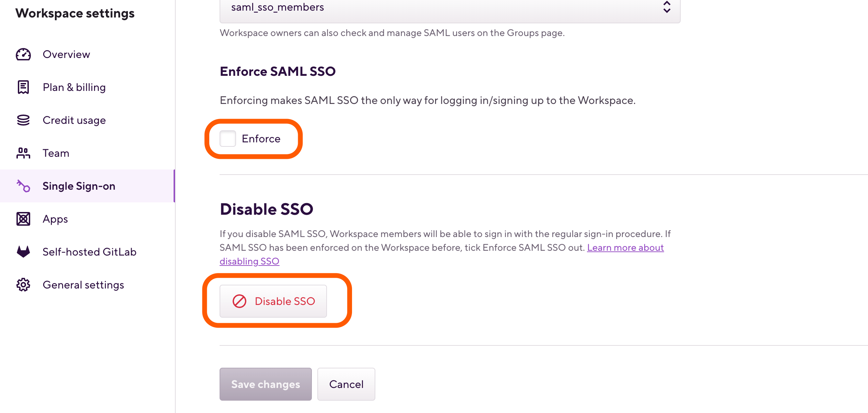Switch to the Single Sign-on settings section
868x413 pixels.
tap(79, 186)
